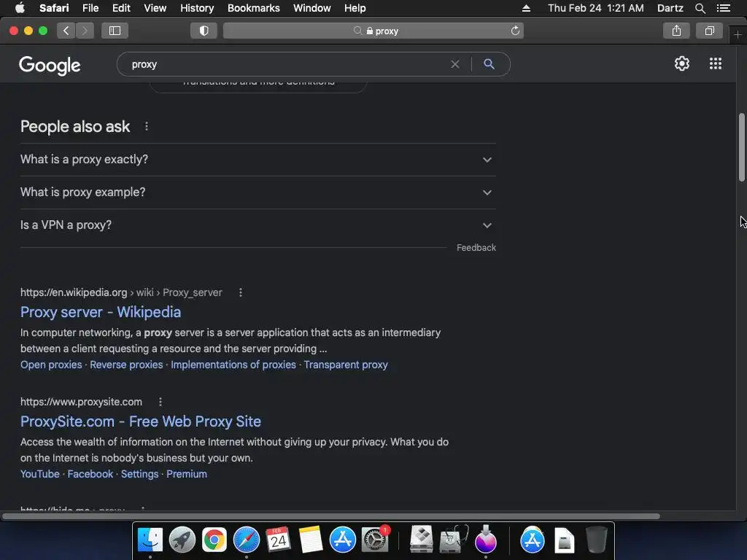The width and height of the screenshot is (747, 560).
Task: Open options dots beside People also ask
Action: pyautogui.click(x=146, y=127)
